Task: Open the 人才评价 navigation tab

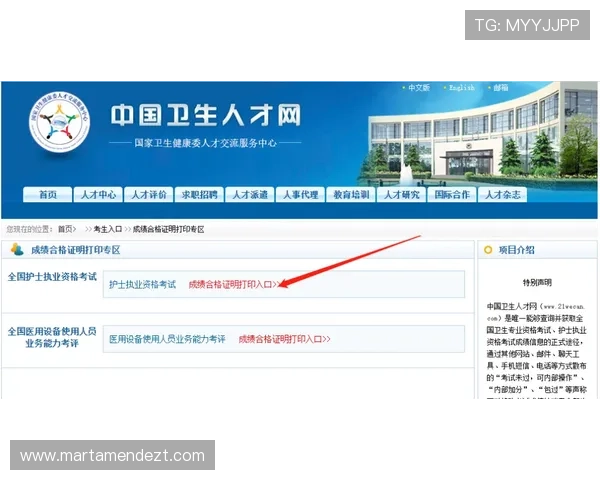Action: [148, 195]
